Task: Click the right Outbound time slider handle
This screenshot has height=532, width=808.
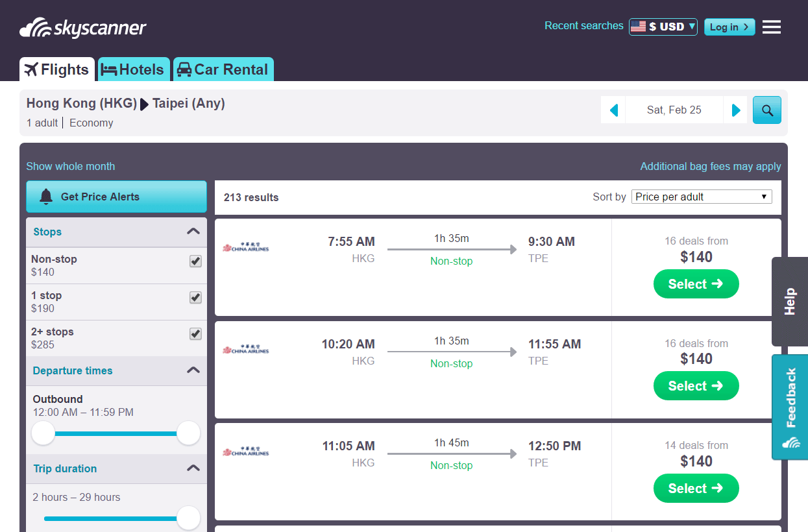Action: 188,433
